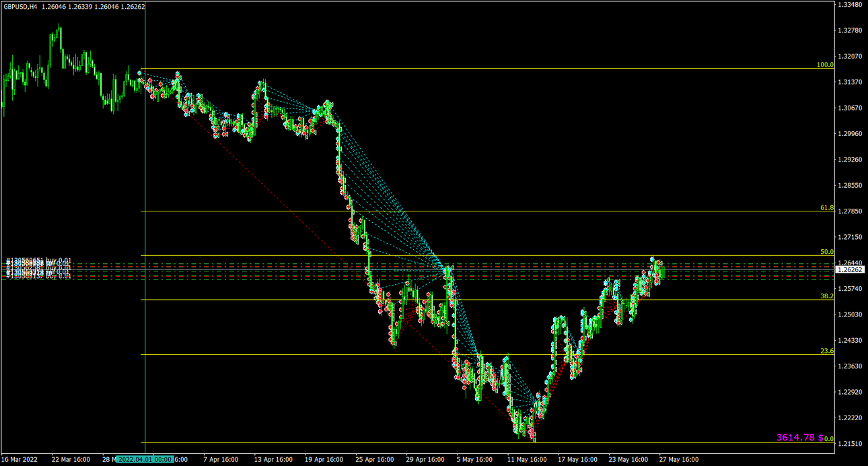The width and height of the screenshot is (868, 466).
Task: Click the 11 May 16:00 time label
Action: [527, 459]
